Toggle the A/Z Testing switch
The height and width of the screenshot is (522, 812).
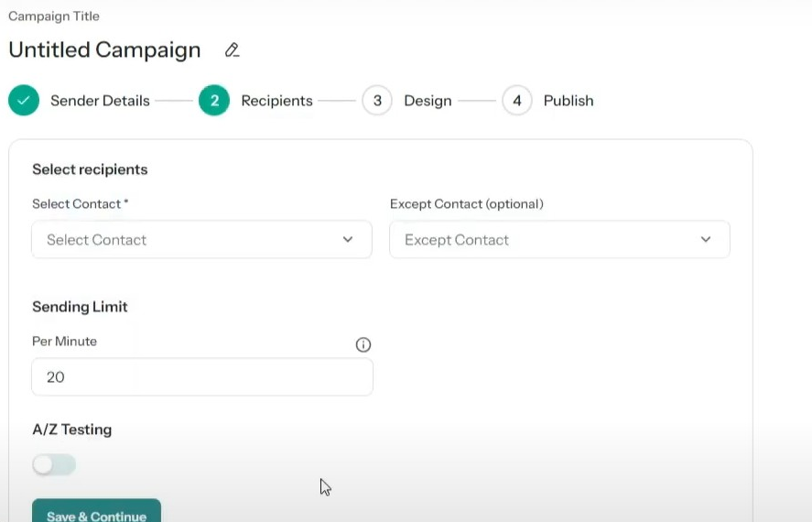coord(54,464)
